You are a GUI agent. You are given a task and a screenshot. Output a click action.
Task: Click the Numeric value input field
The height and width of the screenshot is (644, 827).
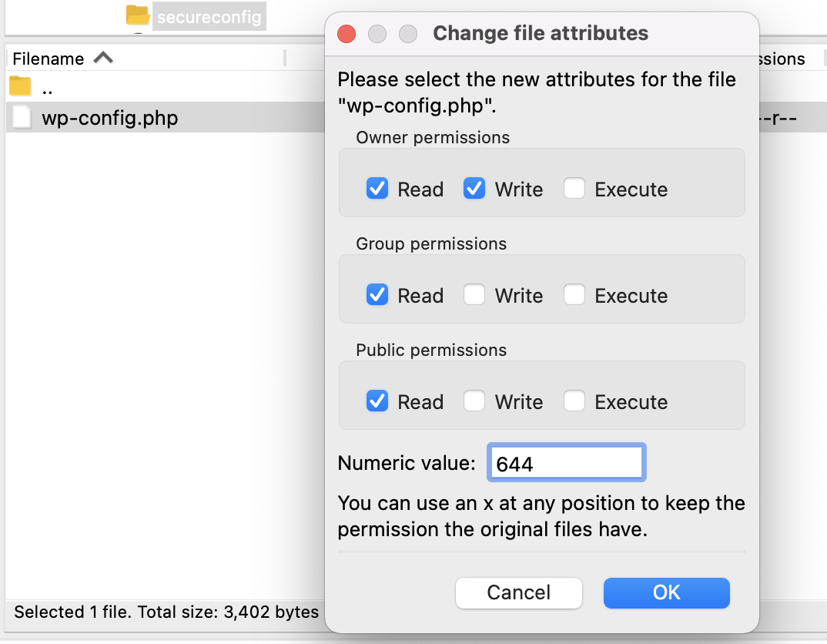[x=566, y=461]
